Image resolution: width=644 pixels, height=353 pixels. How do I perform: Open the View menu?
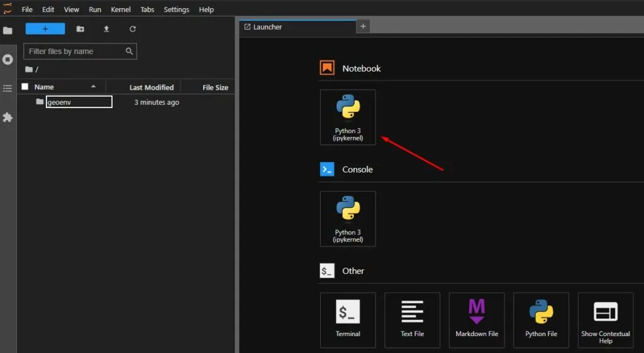tap(72, 9)
